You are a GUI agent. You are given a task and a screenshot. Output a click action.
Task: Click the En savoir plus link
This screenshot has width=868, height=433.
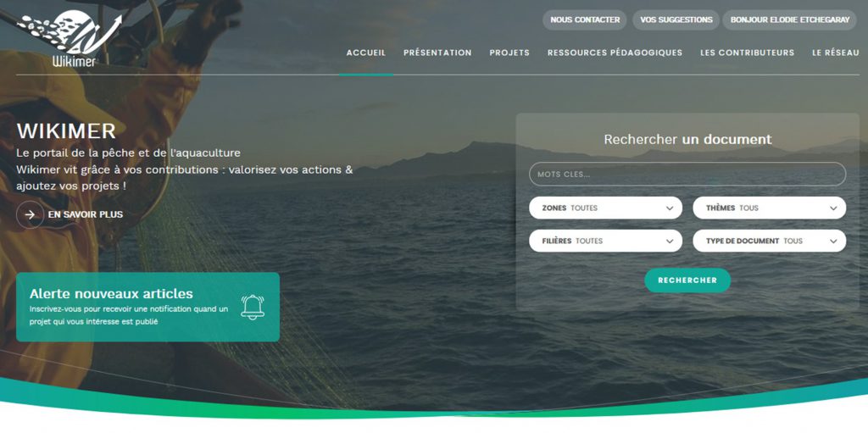click(x=86, y=214)
